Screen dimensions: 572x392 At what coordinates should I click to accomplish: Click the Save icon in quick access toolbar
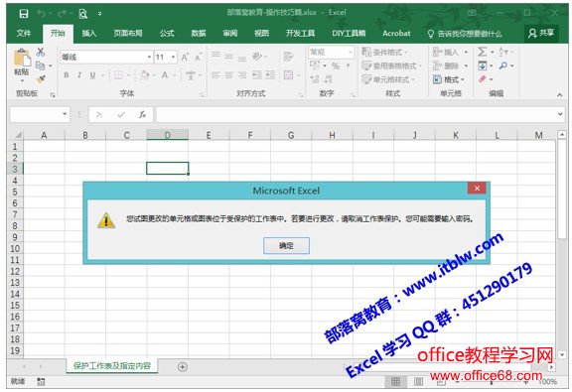coord(24,14)
